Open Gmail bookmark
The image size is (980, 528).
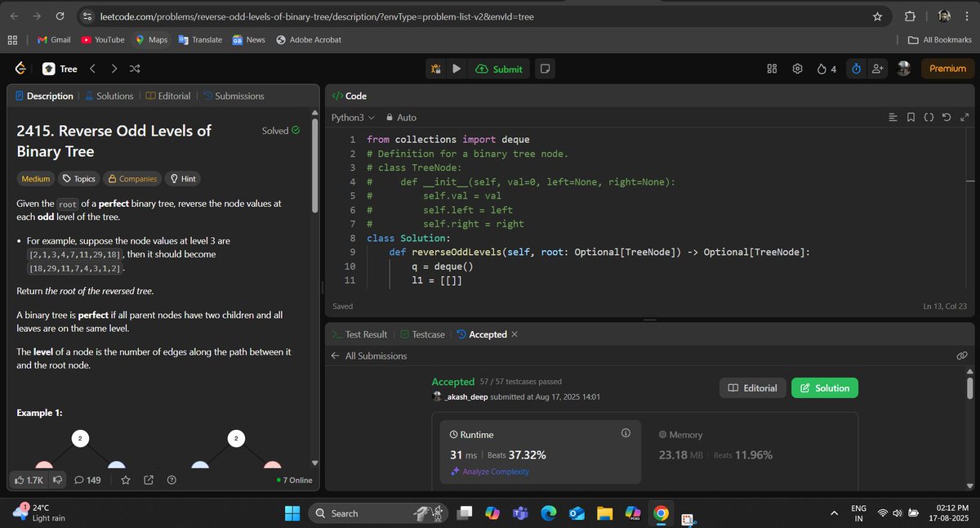54,39
